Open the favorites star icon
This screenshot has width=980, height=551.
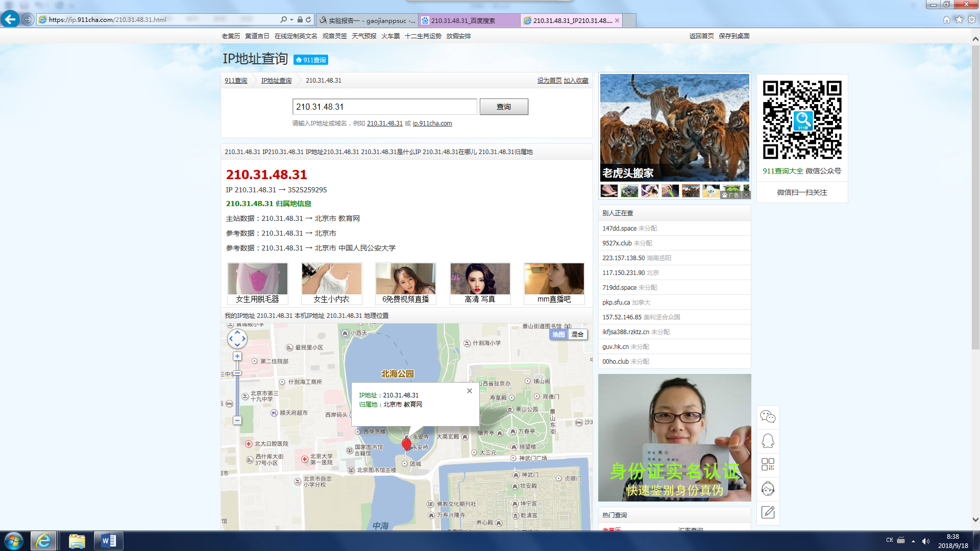(959, 19)
